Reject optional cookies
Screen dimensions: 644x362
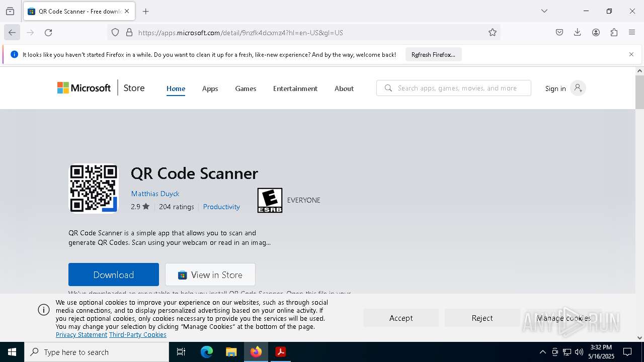click(x=482, y=318)
